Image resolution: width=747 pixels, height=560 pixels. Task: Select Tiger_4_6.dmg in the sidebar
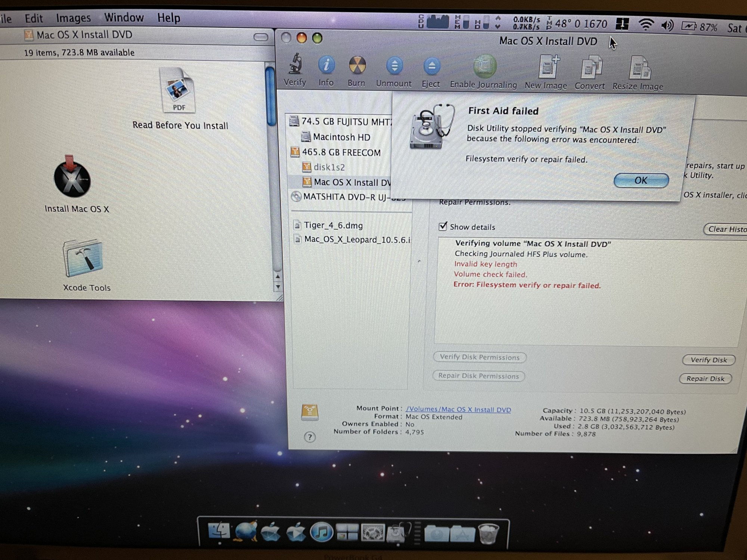point(333,225)
